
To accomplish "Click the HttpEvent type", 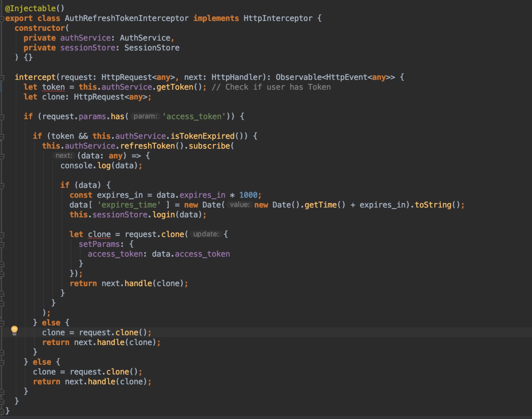I will coord(346,77).
